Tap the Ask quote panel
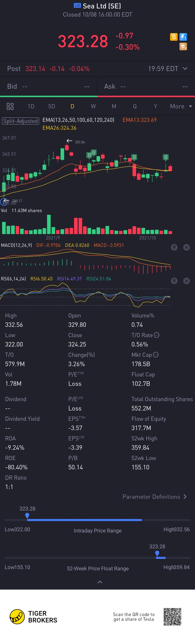The image size is (195, 644). (x=146, y=86)
